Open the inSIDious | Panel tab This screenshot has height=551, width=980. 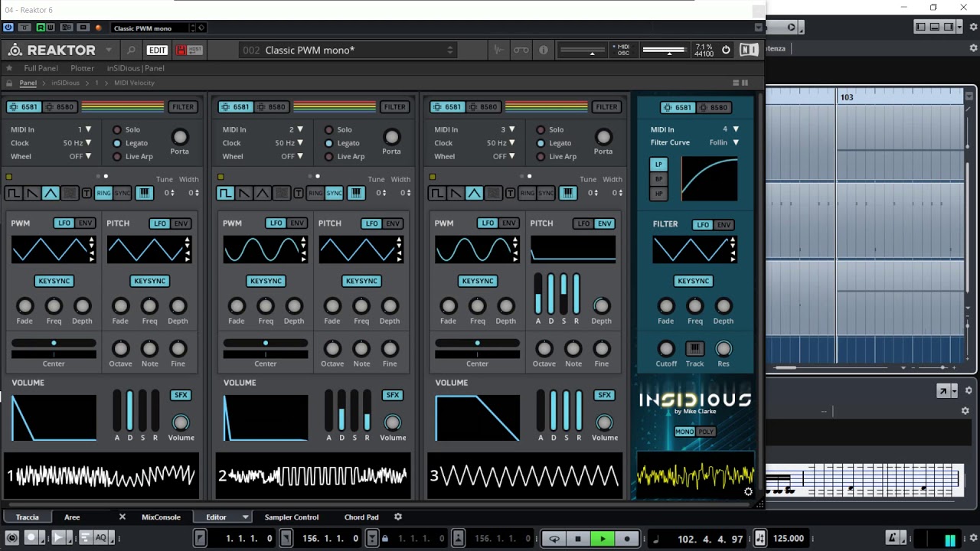(136, 68)
